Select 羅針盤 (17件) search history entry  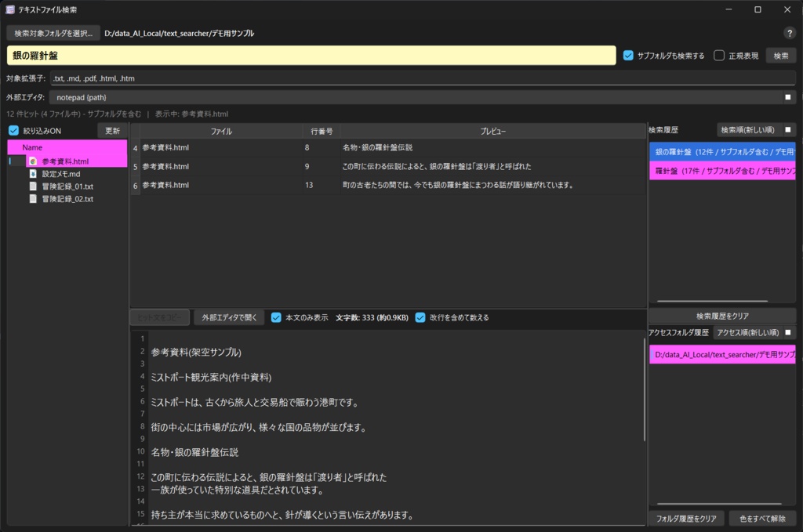pyautogui.click(x=722, y=171)
